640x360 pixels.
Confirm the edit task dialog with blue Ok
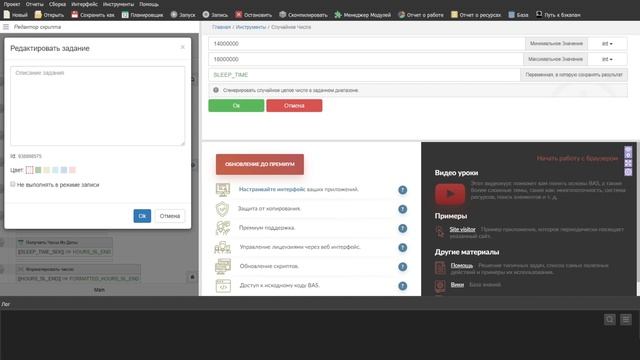142,216
